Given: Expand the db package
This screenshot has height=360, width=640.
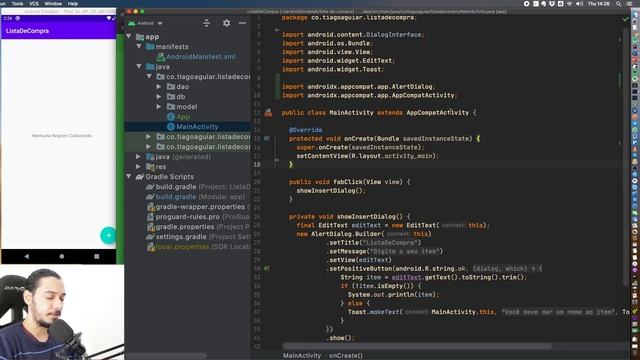Looking at the screenshot, I should 159,97.
